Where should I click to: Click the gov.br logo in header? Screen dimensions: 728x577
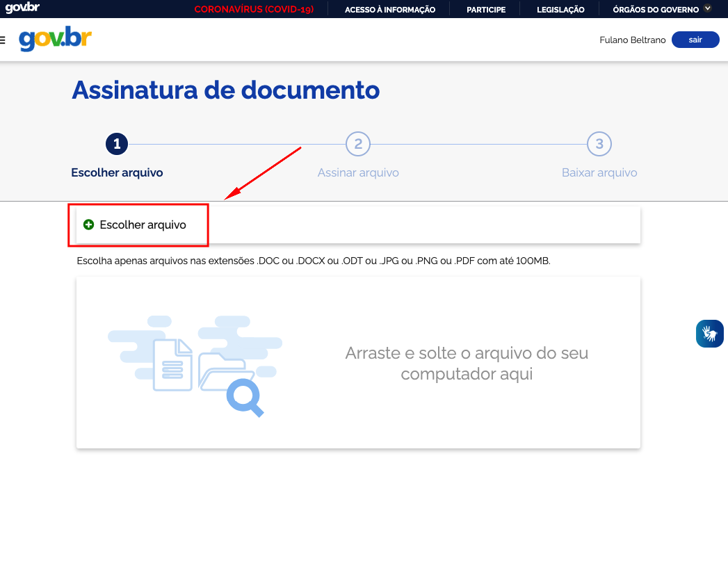(x=55, y=39)
